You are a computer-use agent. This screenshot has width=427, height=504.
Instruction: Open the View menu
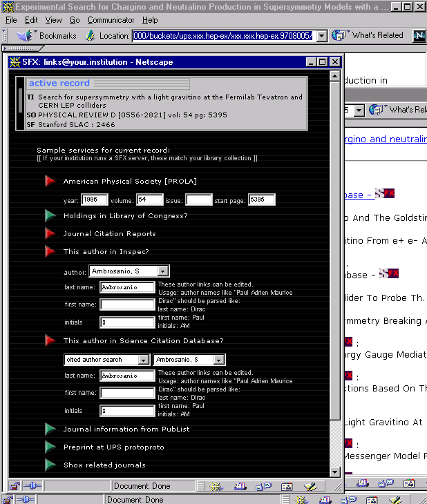[53, 20]
